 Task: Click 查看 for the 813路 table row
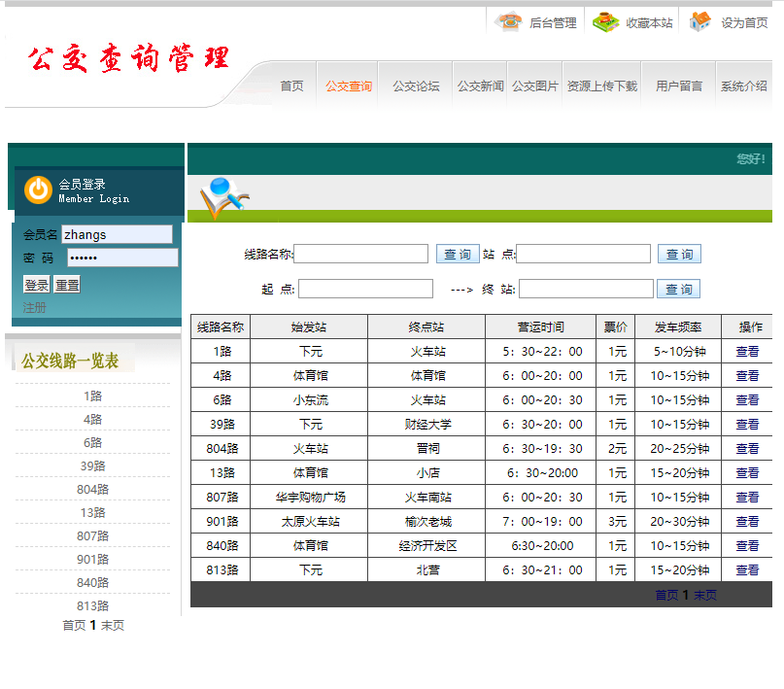click(747, 570)
